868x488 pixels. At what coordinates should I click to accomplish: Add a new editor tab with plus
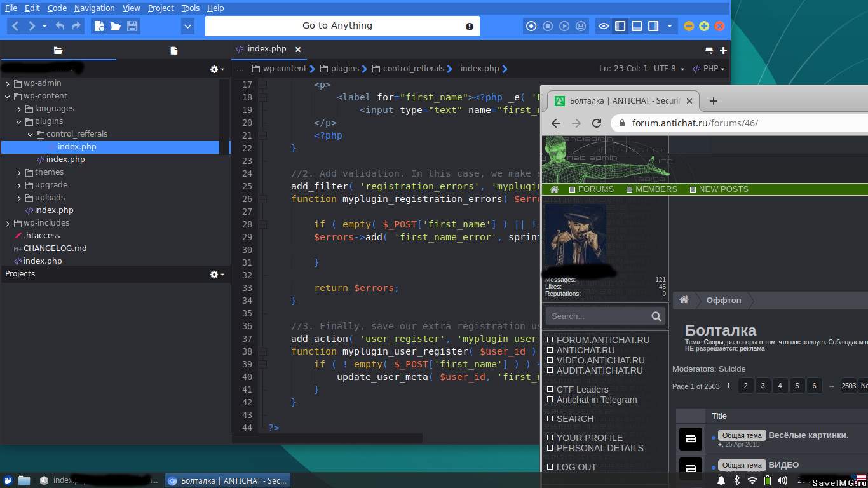723,50
